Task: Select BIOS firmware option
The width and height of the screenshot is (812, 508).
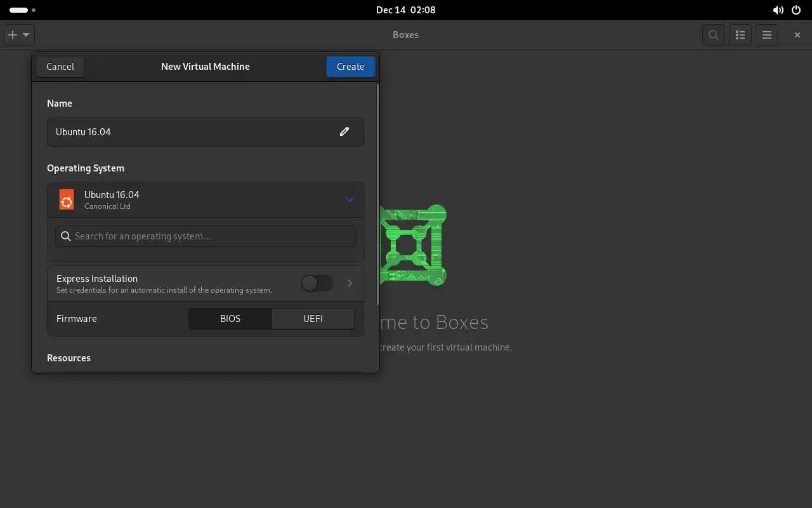Action: point(230,319)
